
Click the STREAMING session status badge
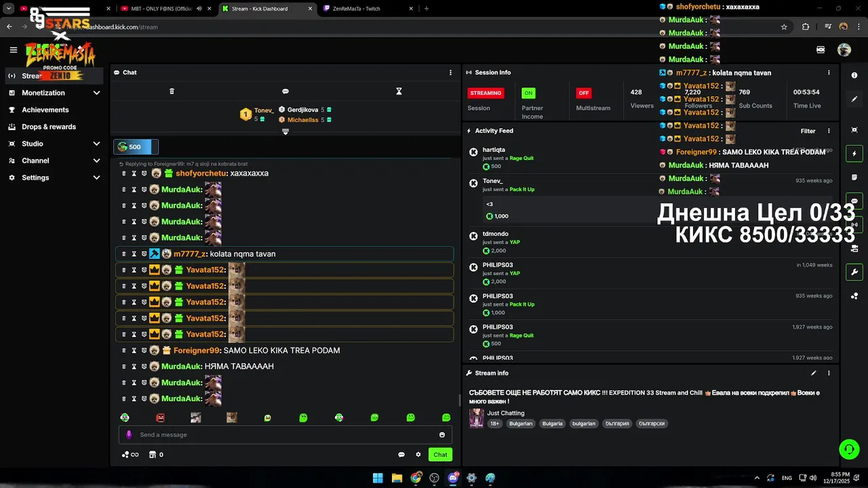click(x=486, y=93)
